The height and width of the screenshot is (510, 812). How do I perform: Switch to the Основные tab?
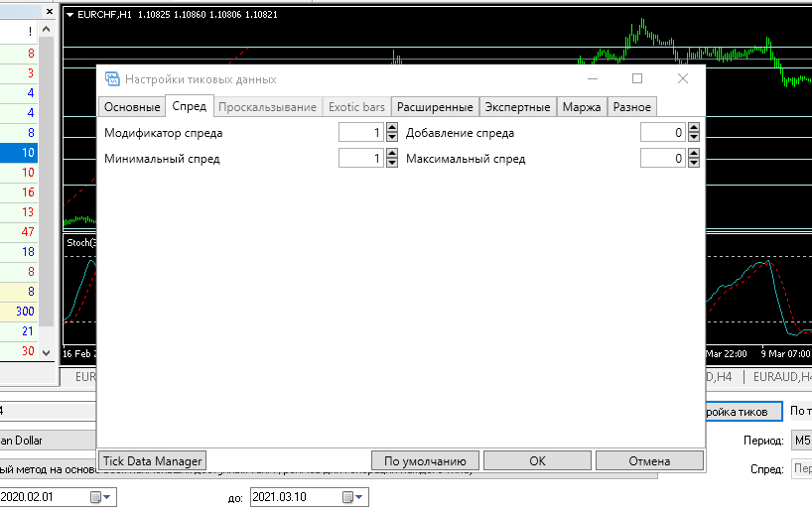132,107
